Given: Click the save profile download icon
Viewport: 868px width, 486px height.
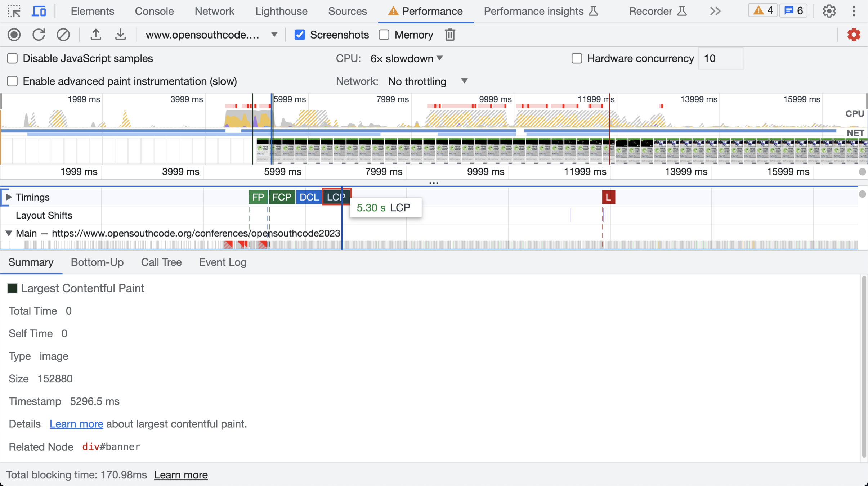Looking at the screenshot, I should coord(120,35).
